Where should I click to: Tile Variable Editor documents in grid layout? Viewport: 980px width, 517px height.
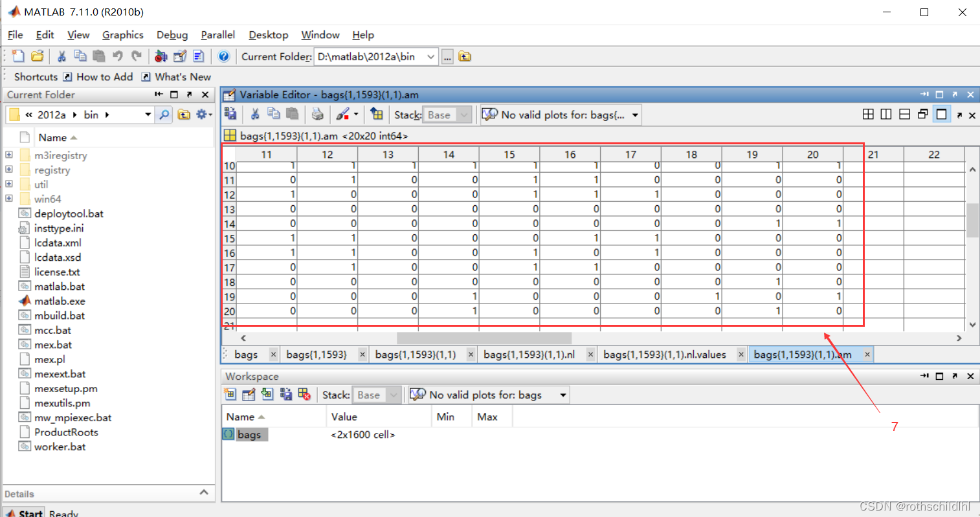point(868,115)
